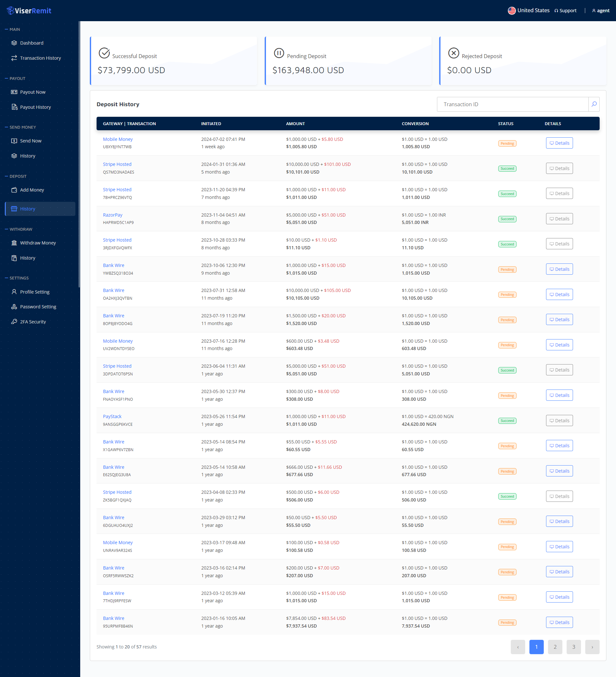Screen dimensions: 616x677
Task: Open the agent user menu
Action: point(601,10)
